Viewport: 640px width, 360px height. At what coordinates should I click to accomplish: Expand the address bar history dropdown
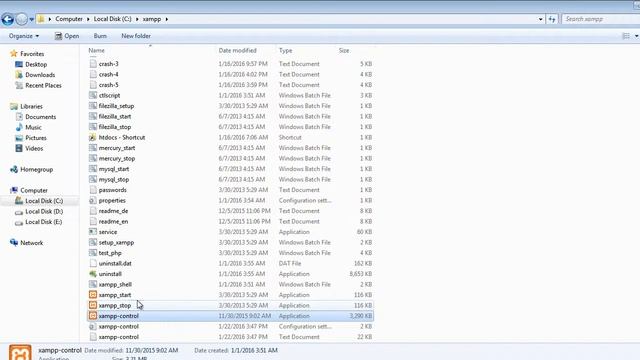pos(540,19)
